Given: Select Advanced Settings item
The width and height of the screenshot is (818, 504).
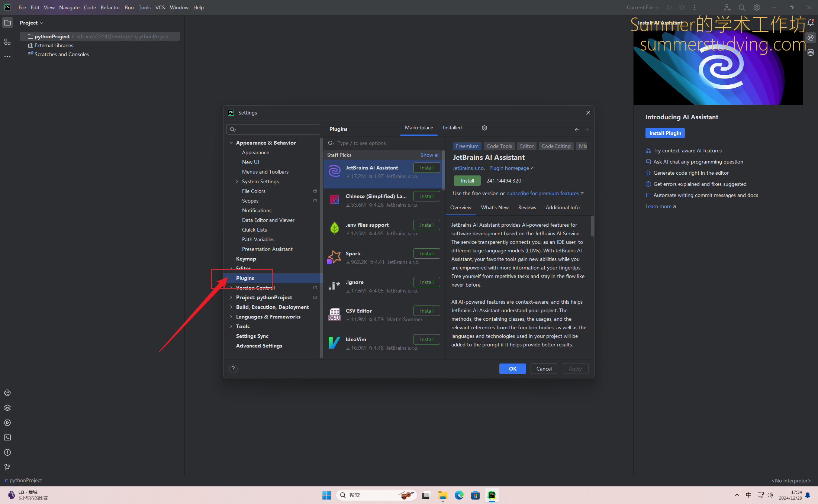Looking at the screenshot, I should click(259, 346).
